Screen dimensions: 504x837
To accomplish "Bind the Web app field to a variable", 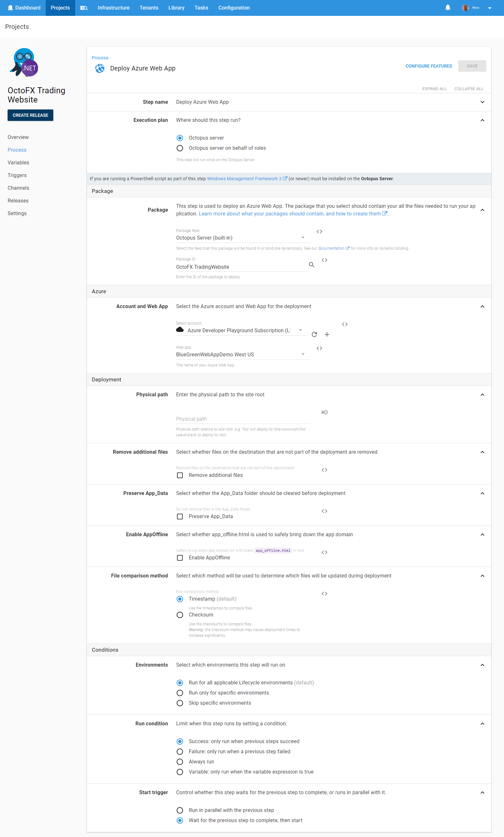I will click(319, 348).
